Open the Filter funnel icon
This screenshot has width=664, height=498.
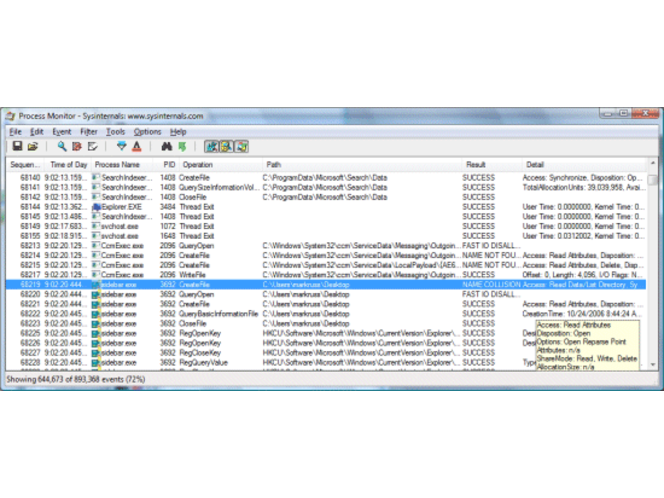[122, 147]
